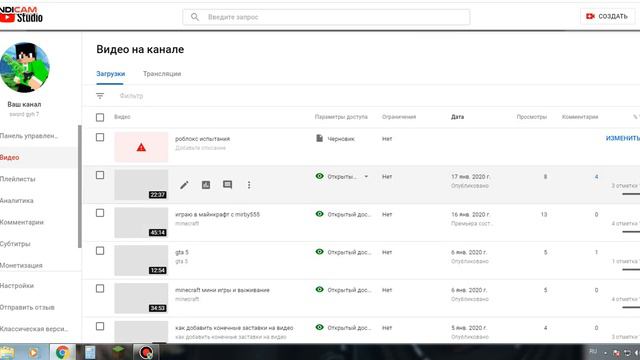Open comments icon for the 22:37 video
The height and width of the screenshot is (360, 640).
point(227,185)
